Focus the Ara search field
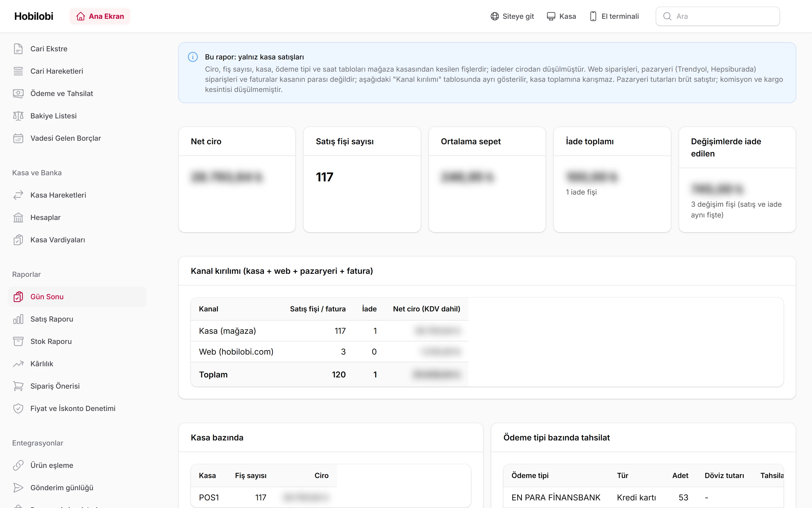 718,16
